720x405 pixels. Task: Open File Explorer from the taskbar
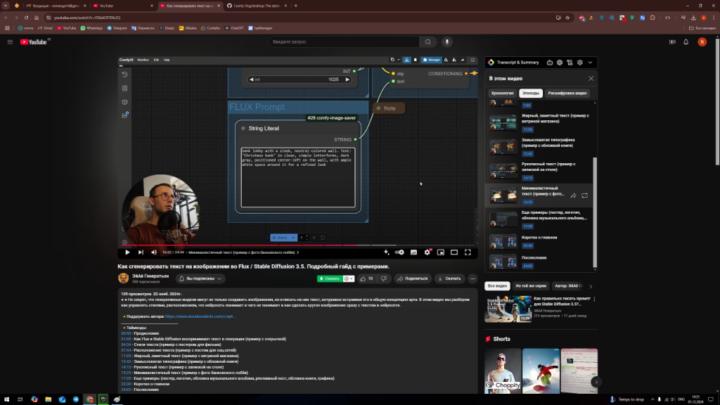coord(48,399)
